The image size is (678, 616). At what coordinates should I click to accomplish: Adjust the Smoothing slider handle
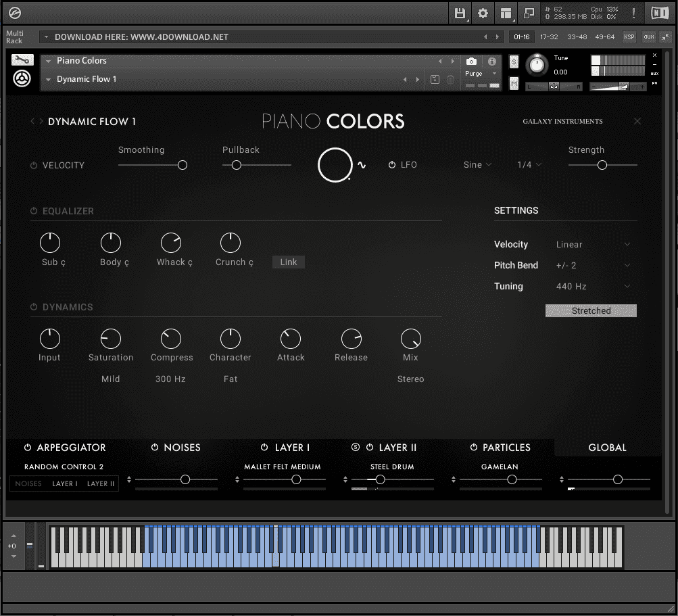point(183,165)
